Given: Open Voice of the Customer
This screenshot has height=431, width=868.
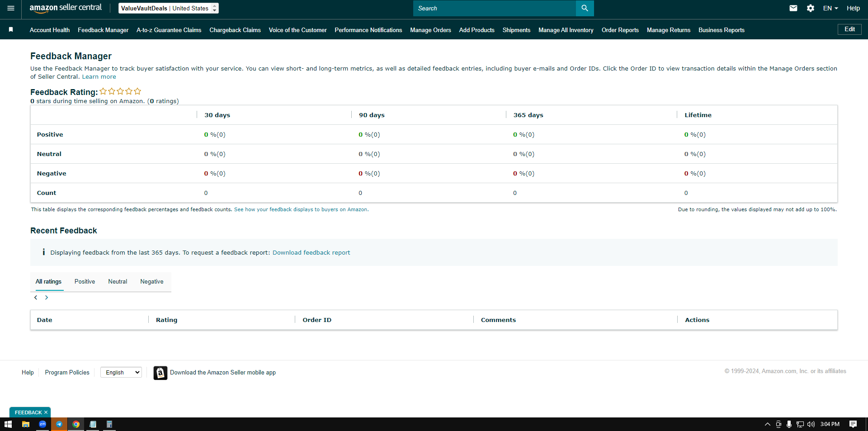Looking at the screenshot, I should pyautogui.click(x=297, y=30).
